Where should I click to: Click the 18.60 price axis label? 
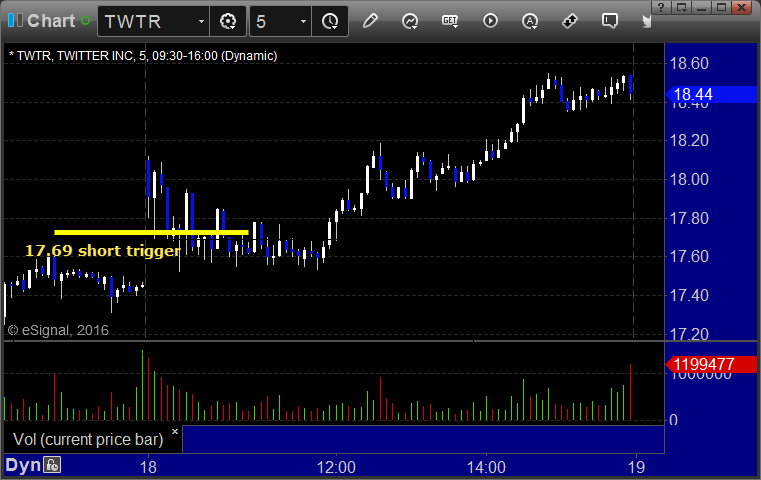click(x=689, y=63)
